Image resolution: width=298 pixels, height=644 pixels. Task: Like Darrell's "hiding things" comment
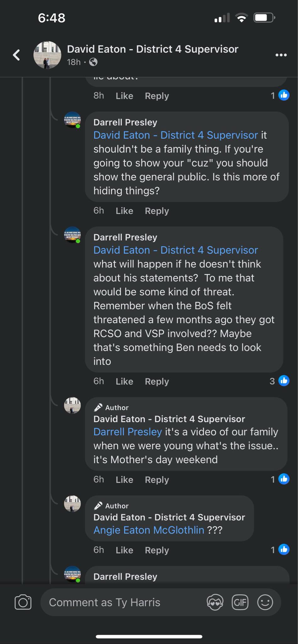tap(124, 211)
